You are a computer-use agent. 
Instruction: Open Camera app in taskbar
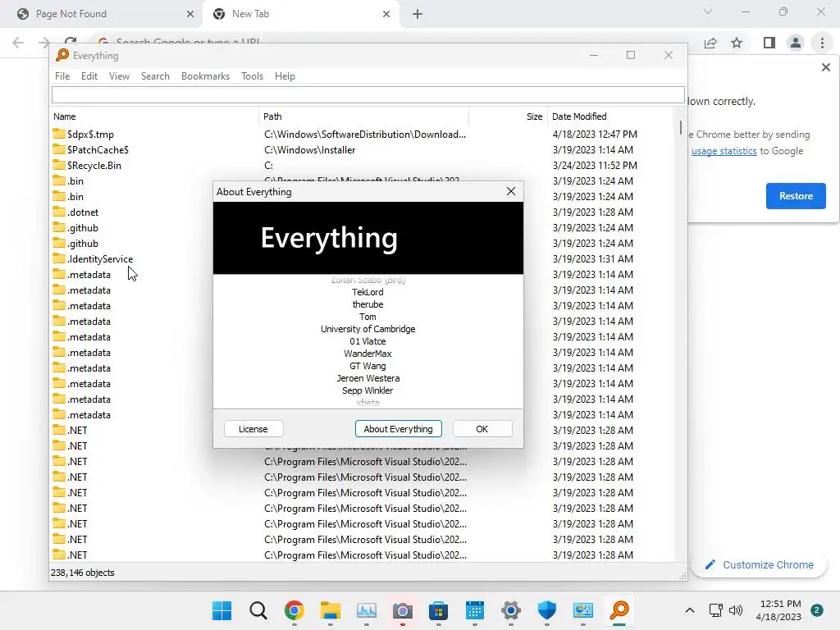click(x=402, y=610)
